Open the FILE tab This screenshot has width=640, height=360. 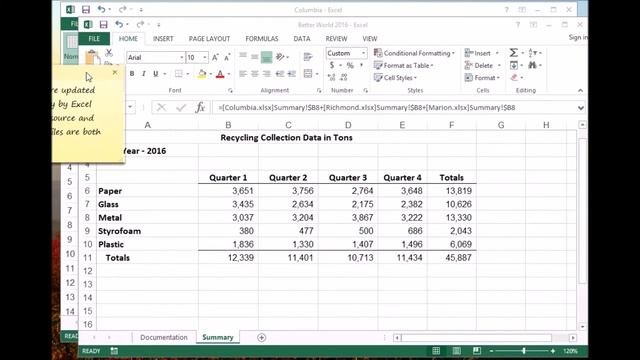(x=94, y=38)
